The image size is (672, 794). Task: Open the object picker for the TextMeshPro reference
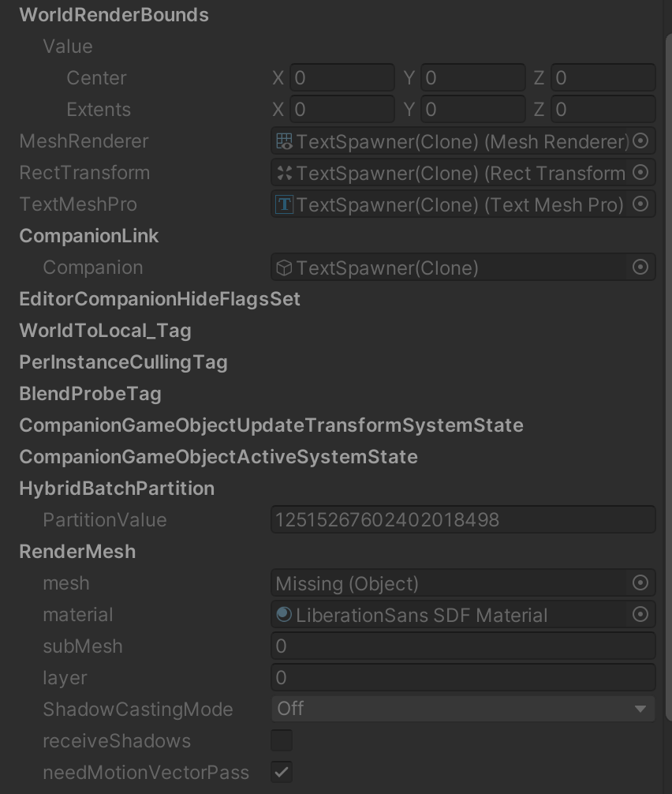640,204
